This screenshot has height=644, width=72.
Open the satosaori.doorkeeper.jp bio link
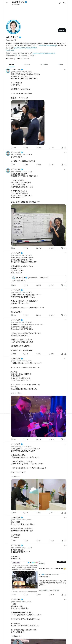coord(48,46)
